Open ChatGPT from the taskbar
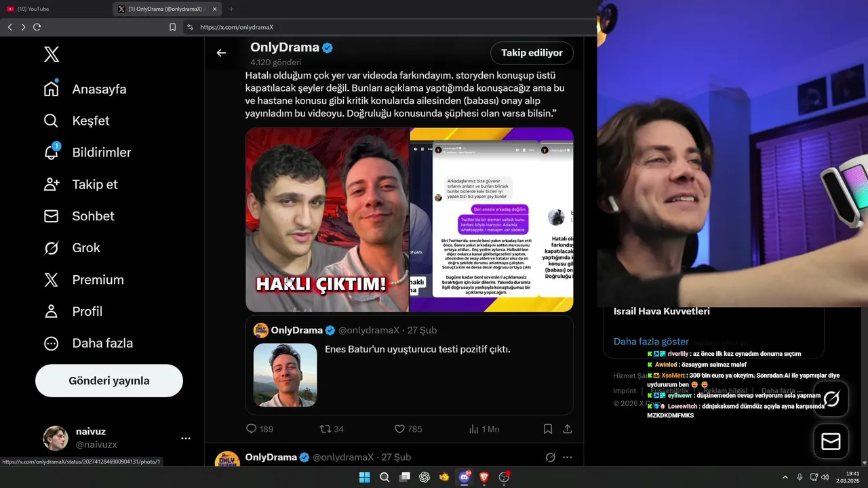This screenshot has height=488, width=868. pos(425,477)
